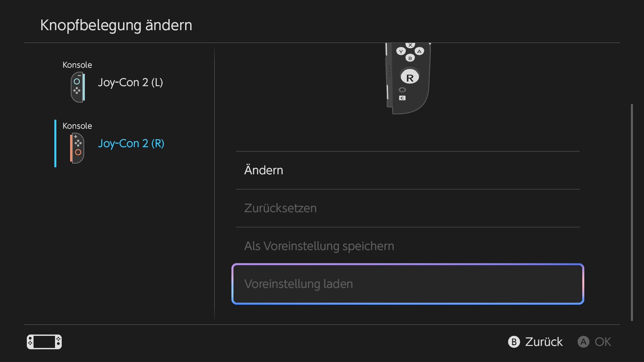
Task: Click the Home button on Joy-Con diagram
Action: pyautogui.click(x=402, y=90)
